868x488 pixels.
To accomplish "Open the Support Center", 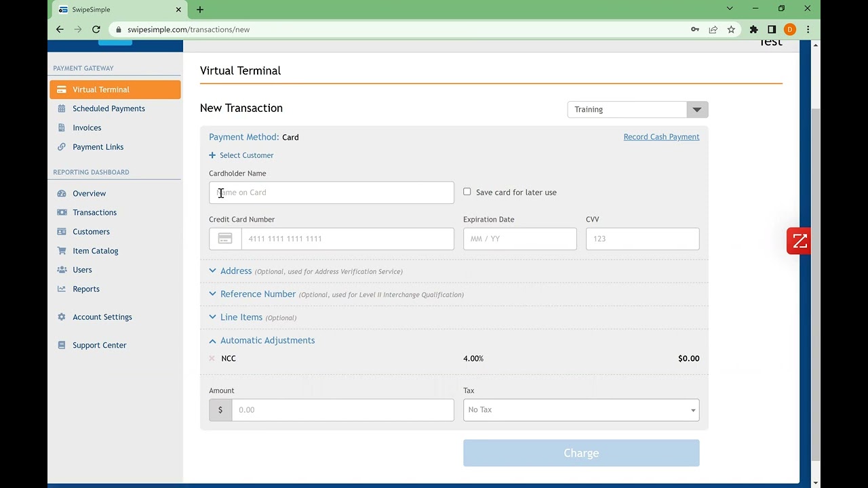I will [x=99, y=345].
